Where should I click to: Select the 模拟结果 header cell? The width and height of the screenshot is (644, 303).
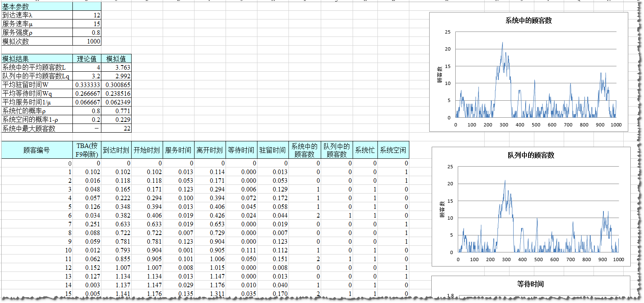(37, 59)
